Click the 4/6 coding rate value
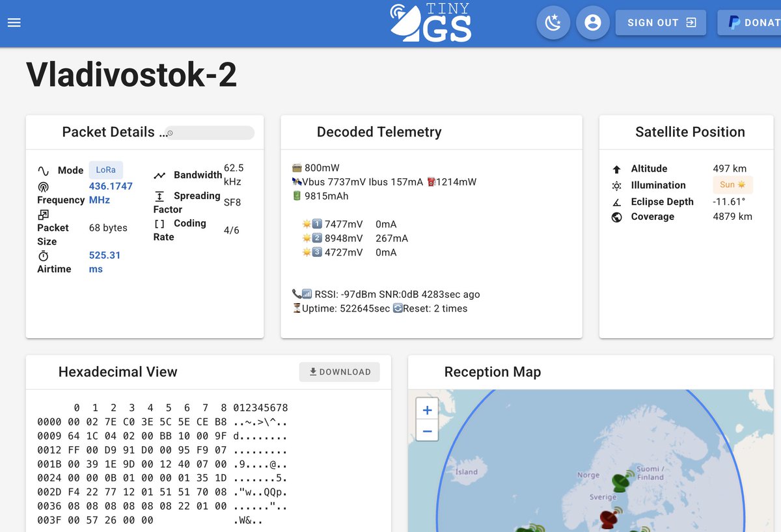781x532 pixels. point(232,230)
